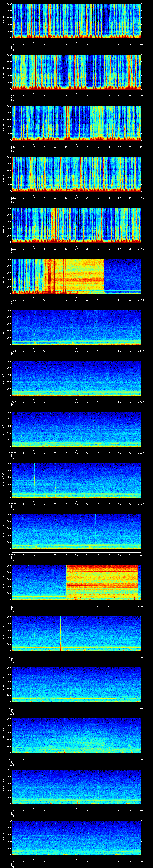Click the 17:33:00 start time label
The image size is (153, 868).
point(12,249)
